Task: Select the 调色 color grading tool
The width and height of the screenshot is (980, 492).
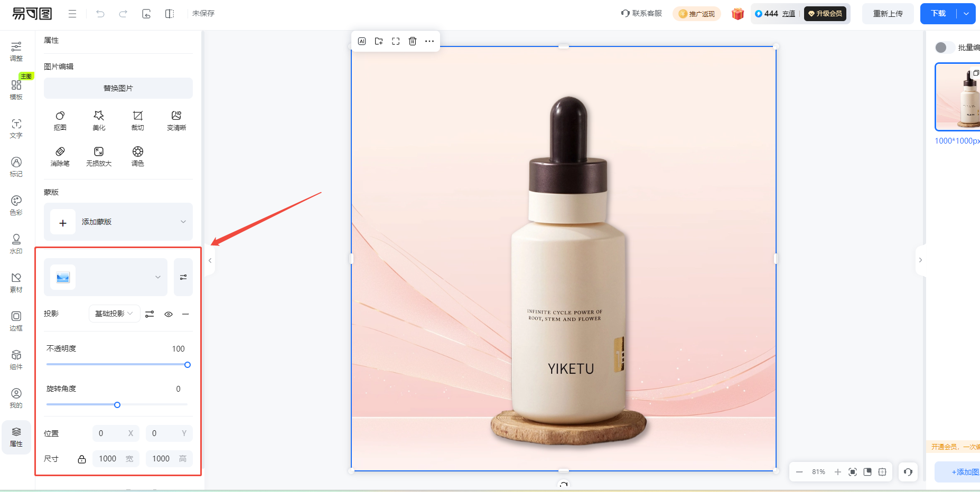Action: pos(137,156)
